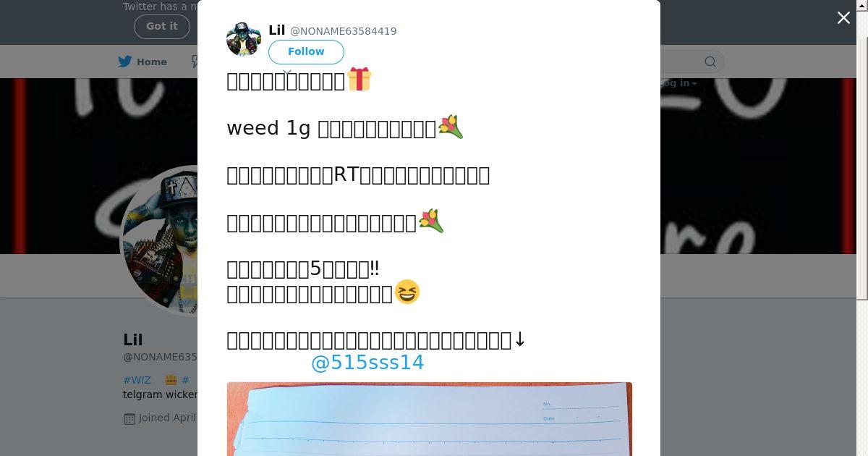Go to the Twitter Home tab
Image resolution: width=868 pixels, height=456 pixels.
pyautogui.click(x=142, y=62)
